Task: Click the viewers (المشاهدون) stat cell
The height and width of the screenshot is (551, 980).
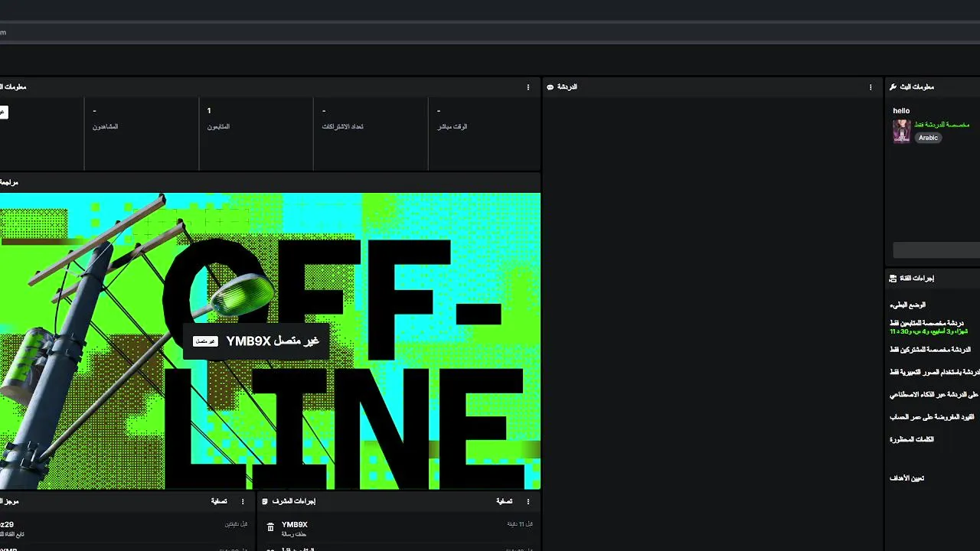Action: pos(142,133)
